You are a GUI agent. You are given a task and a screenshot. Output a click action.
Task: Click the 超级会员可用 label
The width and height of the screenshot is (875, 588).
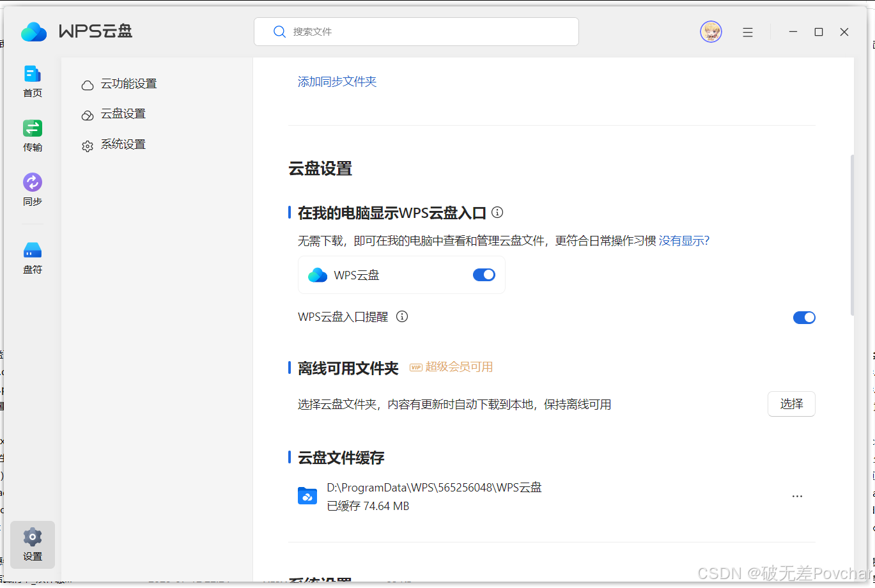pyautogui.click(x=459, y=367)
